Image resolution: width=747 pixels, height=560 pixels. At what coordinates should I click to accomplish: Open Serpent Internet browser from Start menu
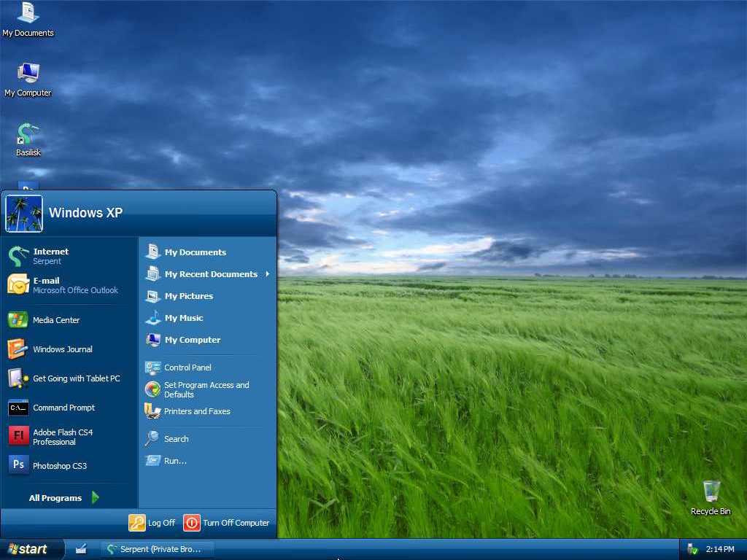(x=51, y=256)
